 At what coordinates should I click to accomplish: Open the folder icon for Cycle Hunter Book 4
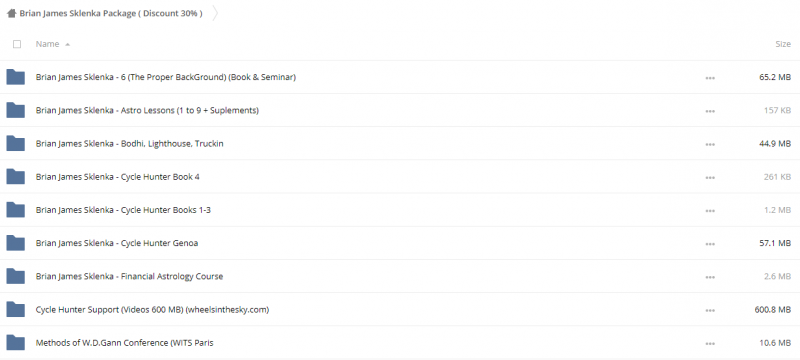point(15,176)
